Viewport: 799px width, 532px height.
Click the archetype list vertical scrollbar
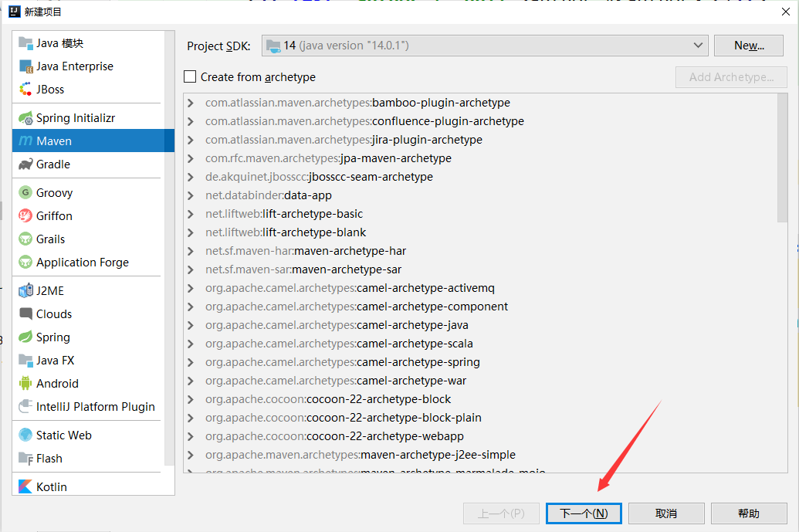point(782,158)
